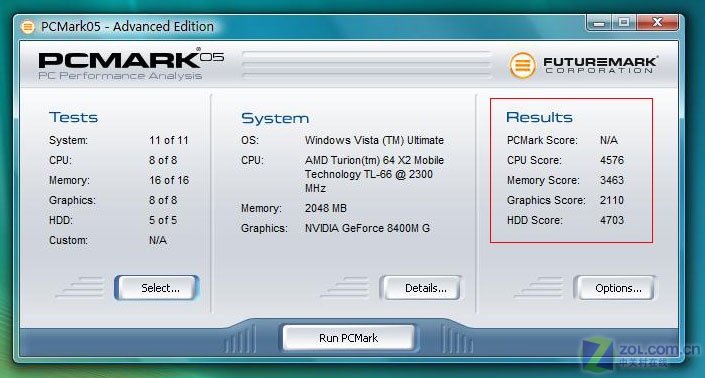Click the 'PC Performance Analysis' subtitle
This screenshot has width=705, height=378.
[x=120, y=76]
